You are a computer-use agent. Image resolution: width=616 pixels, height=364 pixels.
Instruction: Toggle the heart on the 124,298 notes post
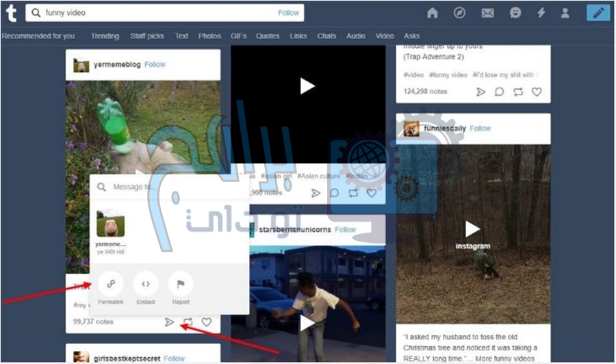pyautogui.click(x=537, y=92)
